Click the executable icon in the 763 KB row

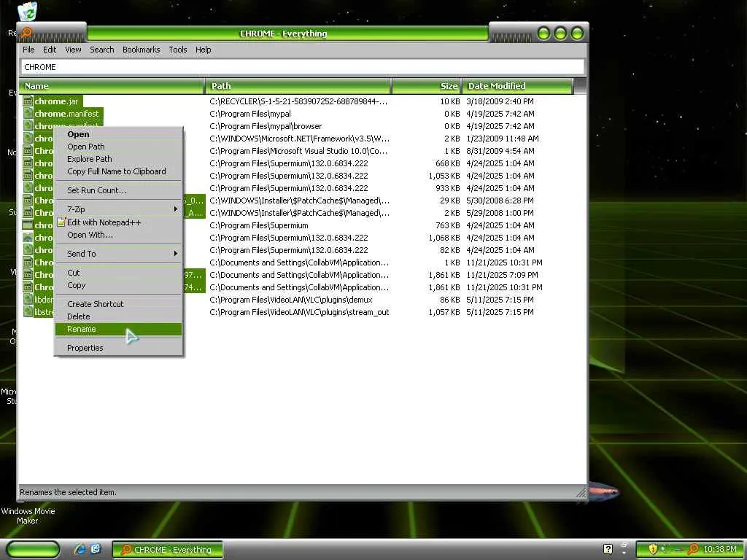pyautogui.click(x=28, y=225)
